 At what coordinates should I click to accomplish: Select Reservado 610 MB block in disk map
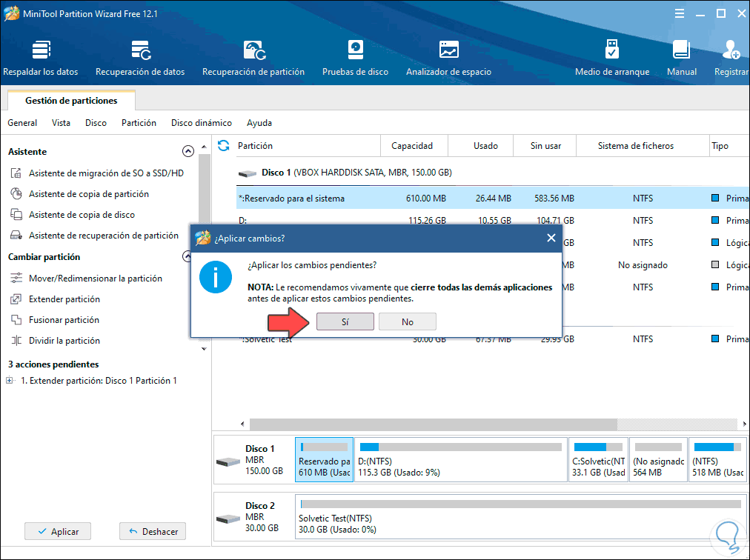[325, 459]
